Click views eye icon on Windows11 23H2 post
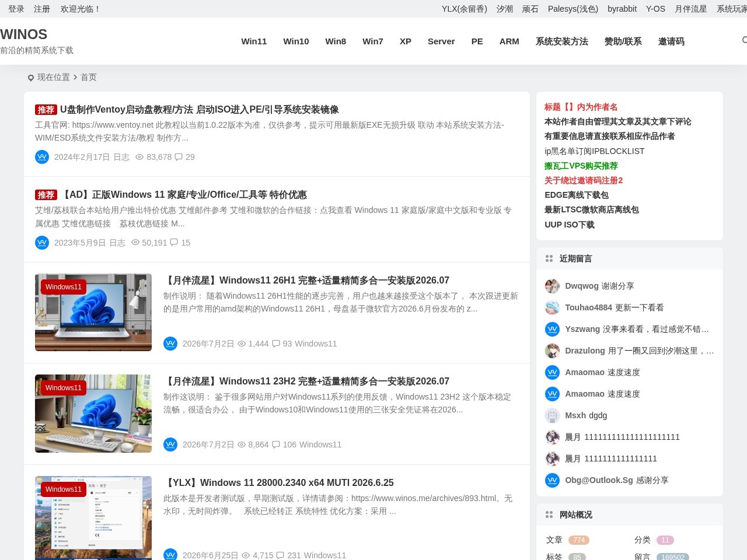 (x=242, y=444)
